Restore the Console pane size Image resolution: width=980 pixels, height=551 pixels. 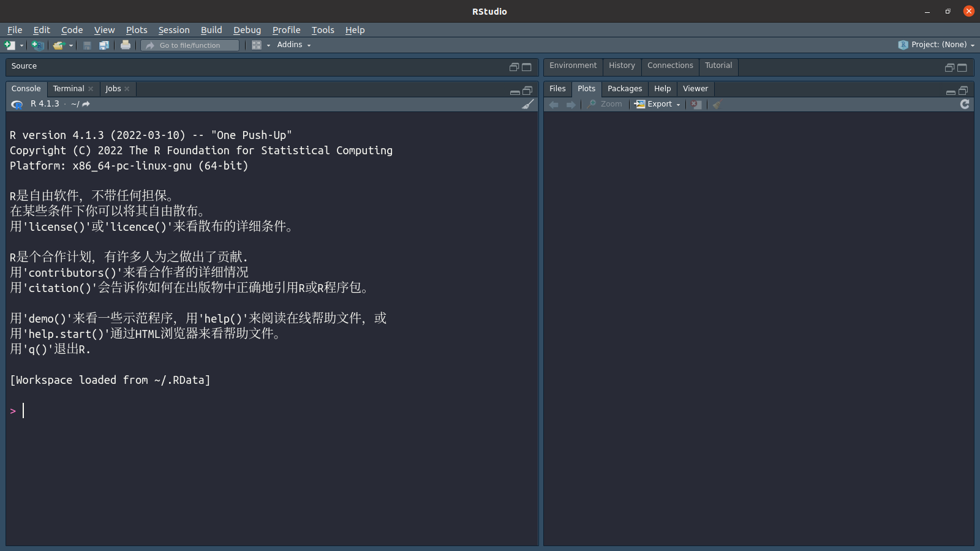pos(527,91)
